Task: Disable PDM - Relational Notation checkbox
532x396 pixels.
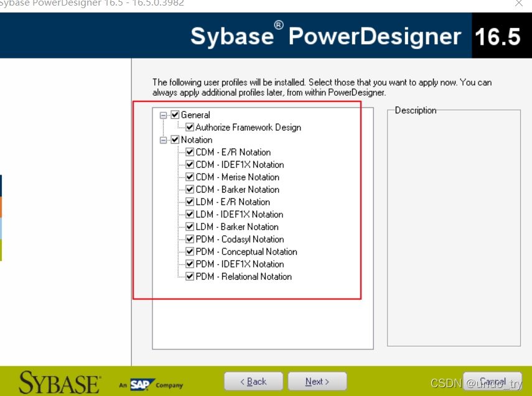Action: [x=190, y=276]
